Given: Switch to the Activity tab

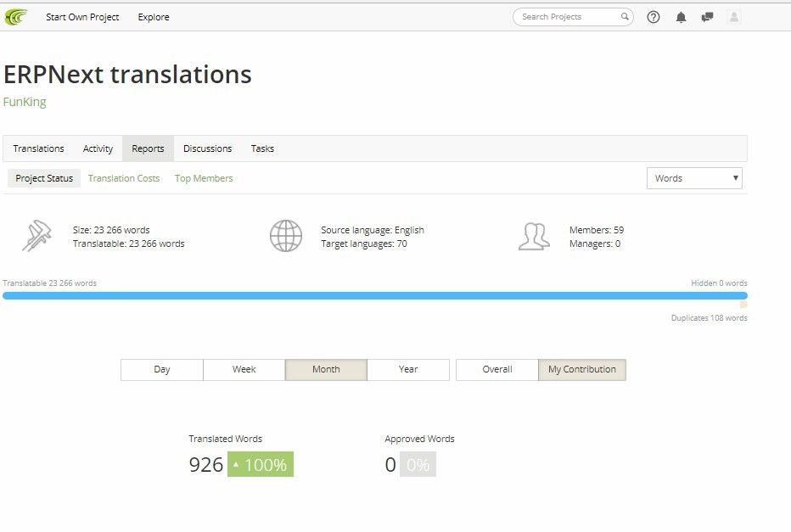Looking at the screenshot, I should click(98, 148).
